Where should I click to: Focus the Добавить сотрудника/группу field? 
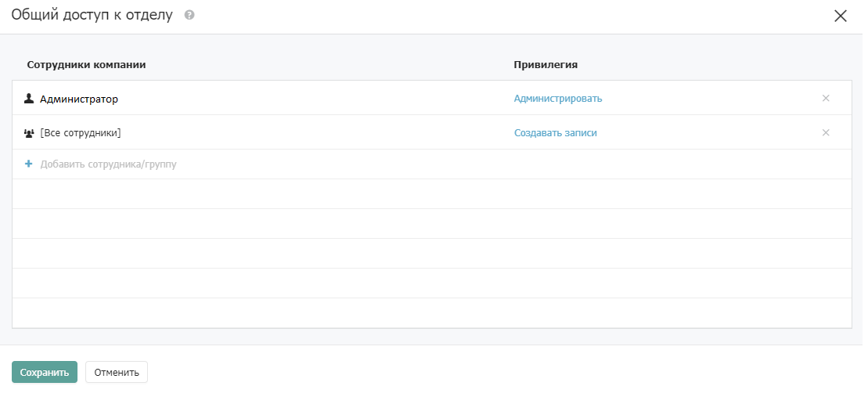(109, 164)
